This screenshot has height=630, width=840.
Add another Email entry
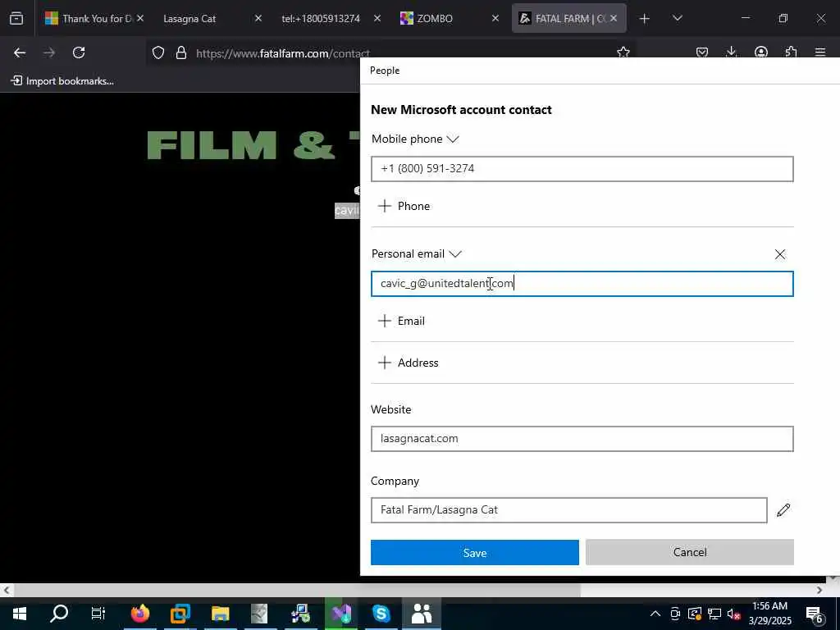[x=401, y=321]
